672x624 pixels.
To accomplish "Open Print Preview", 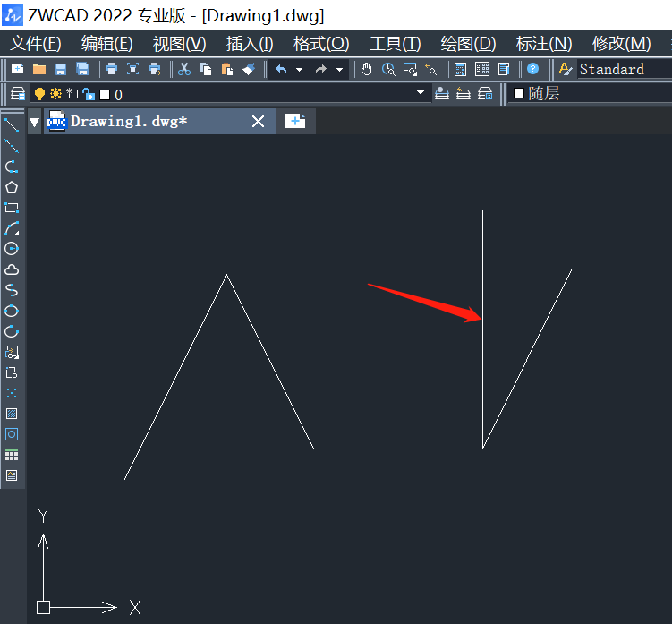I will [132, 69].
